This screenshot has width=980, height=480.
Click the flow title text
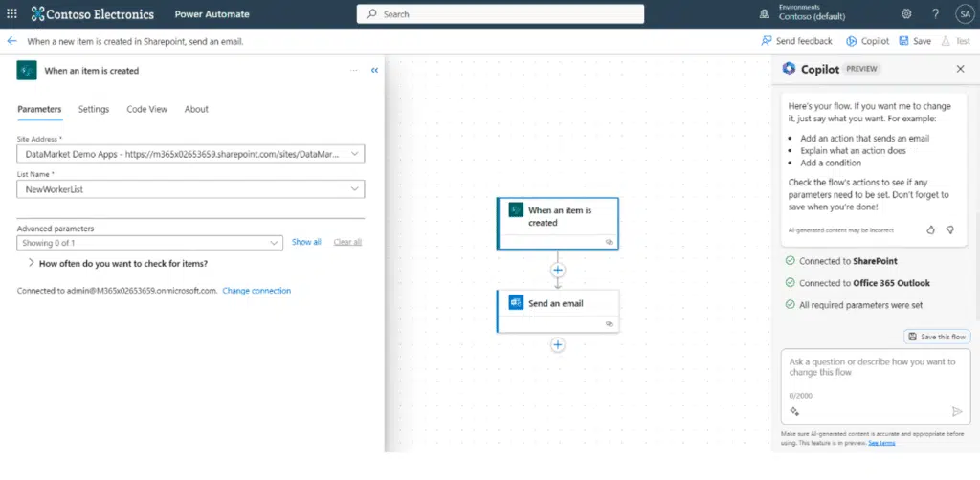point(135,42)
